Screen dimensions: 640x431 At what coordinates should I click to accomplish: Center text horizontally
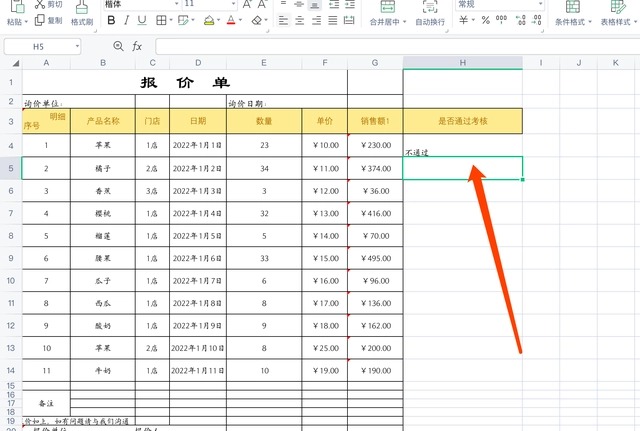pos(300,20)
